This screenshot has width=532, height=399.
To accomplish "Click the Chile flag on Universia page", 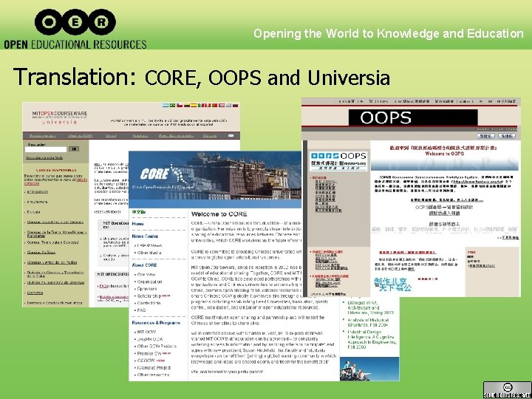I will [180, 105].
